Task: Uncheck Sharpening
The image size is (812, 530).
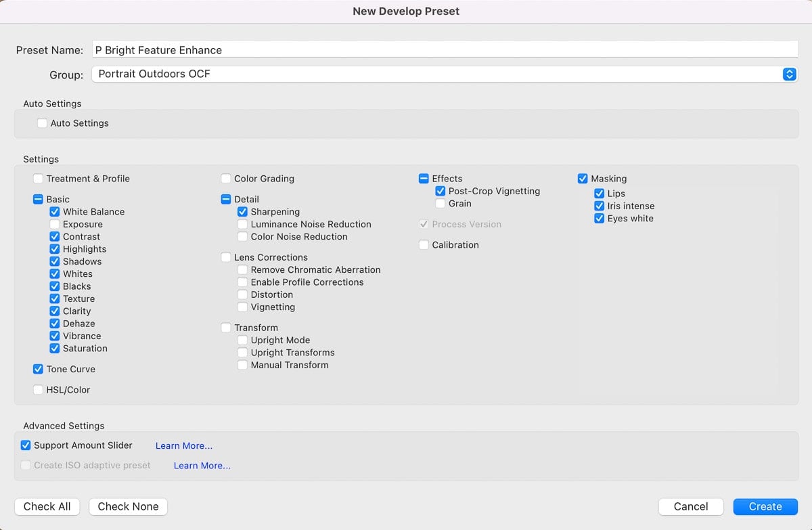Action: click(x=242, y=212)
